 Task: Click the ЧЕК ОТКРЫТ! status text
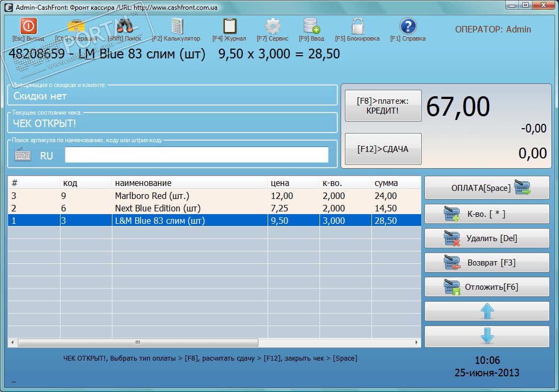(x=44, y=123)
